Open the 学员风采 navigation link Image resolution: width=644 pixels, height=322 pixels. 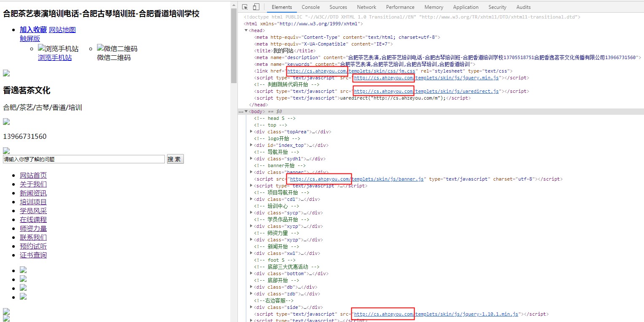click(33, 211)
